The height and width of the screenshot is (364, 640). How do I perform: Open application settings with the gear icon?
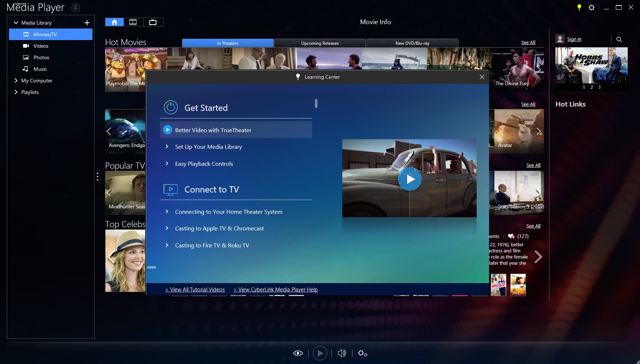[592, 7]
